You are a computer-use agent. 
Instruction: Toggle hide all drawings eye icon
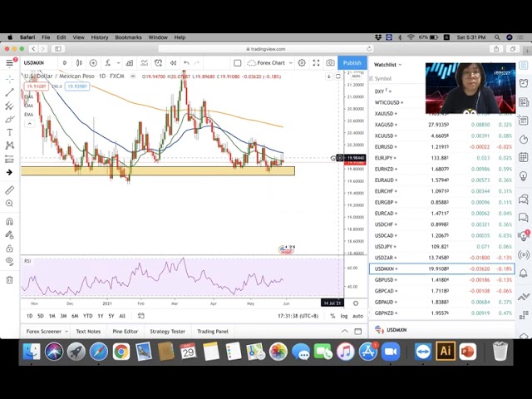[9, 262]
